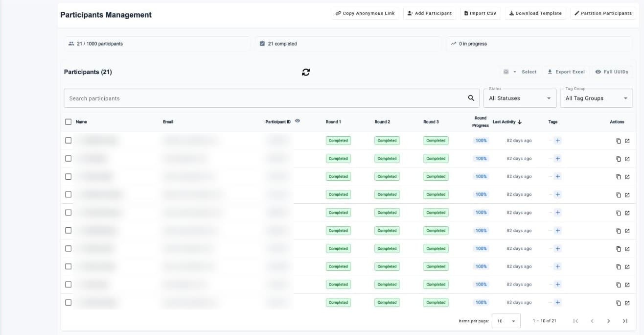Image resolution: width=644 pixels, height=335 pixels.
Task: Add a tag using plus icon in first row
Action: tap(557, 141)
